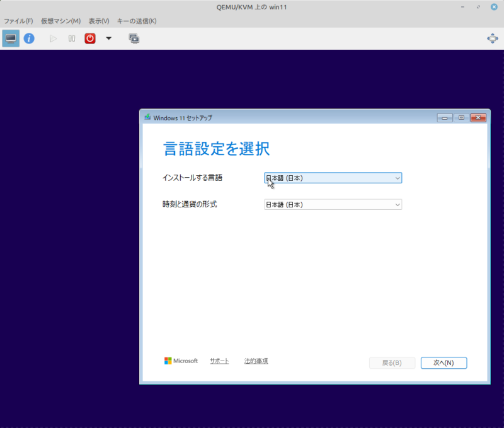Open virtual hardware details info icon

coord(29,38)
